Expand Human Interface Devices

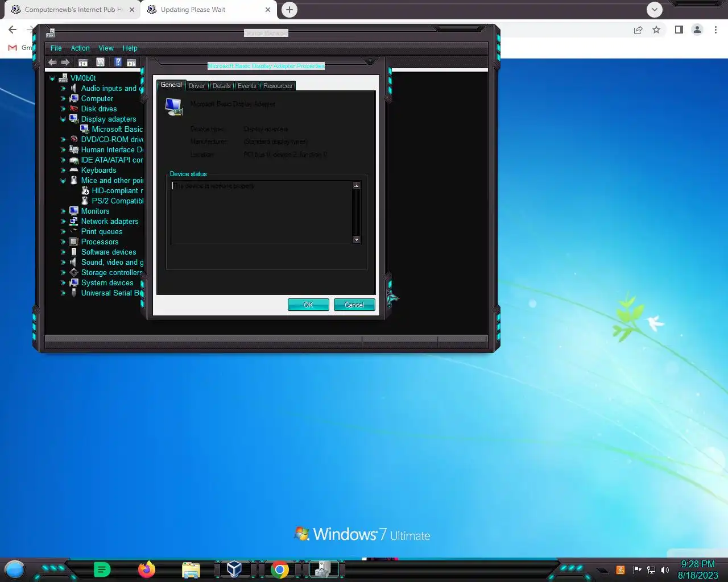click(x=63, y=149)
